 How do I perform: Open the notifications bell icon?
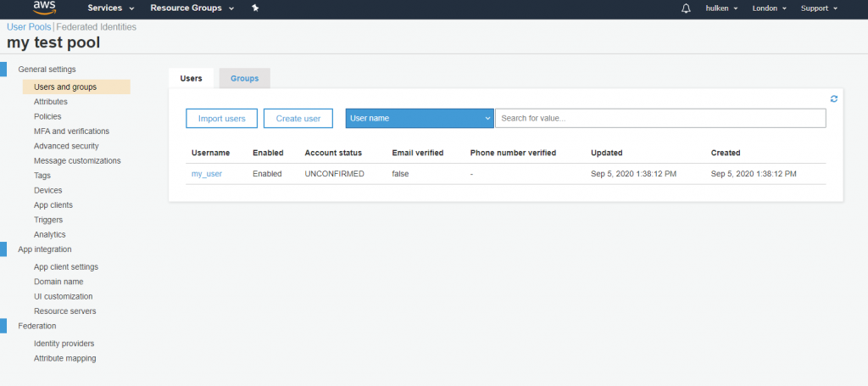click(x=686, y=8)
